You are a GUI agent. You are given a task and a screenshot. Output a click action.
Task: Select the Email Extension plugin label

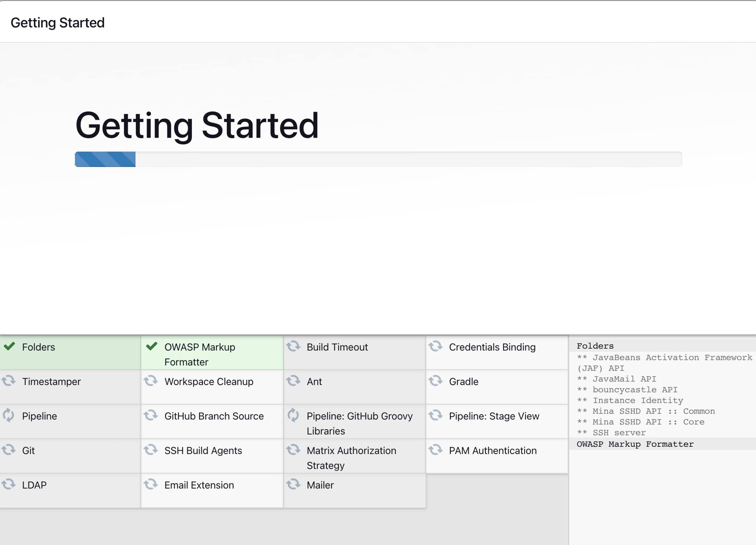point(199,485)
